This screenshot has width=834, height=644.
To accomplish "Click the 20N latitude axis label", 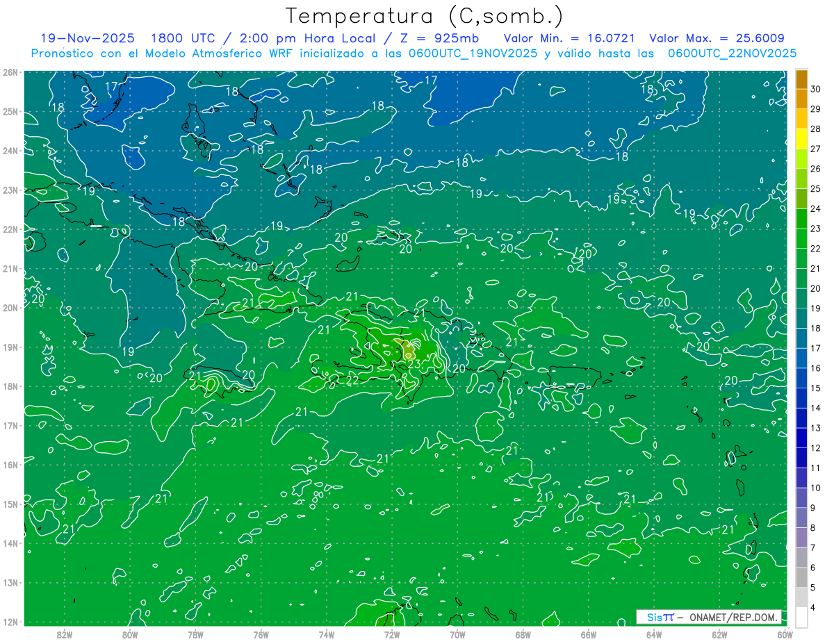I will [10, 308].
